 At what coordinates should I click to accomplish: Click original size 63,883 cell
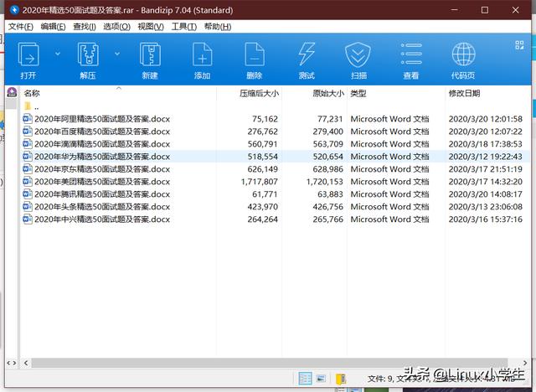point(330,194)
